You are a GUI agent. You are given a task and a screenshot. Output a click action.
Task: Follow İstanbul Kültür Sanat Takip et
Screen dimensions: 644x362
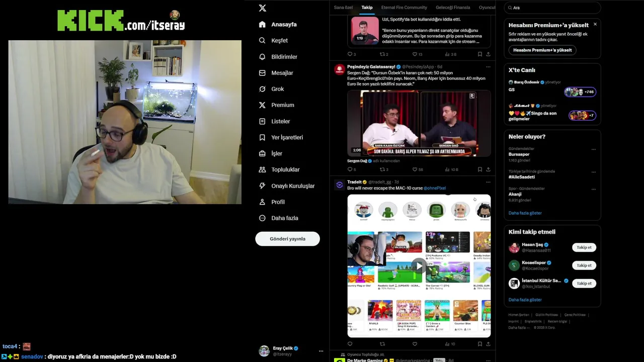[x=584, y=284]
